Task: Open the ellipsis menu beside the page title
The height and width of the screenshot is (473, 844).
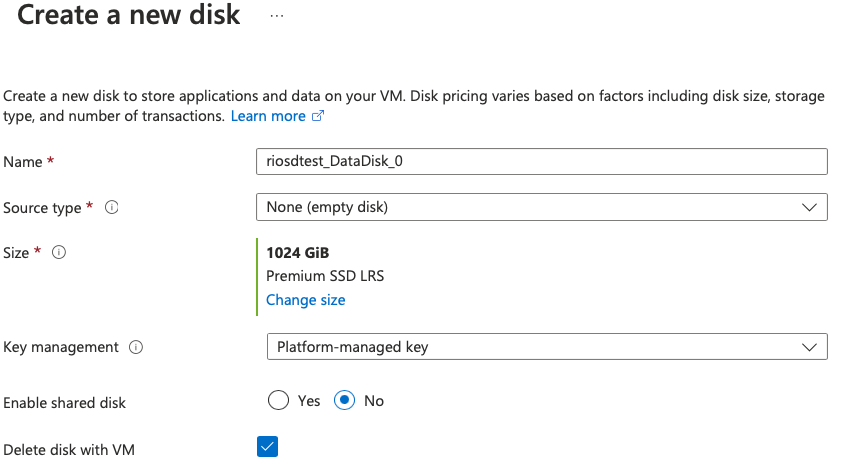Action: coord(277,16)
